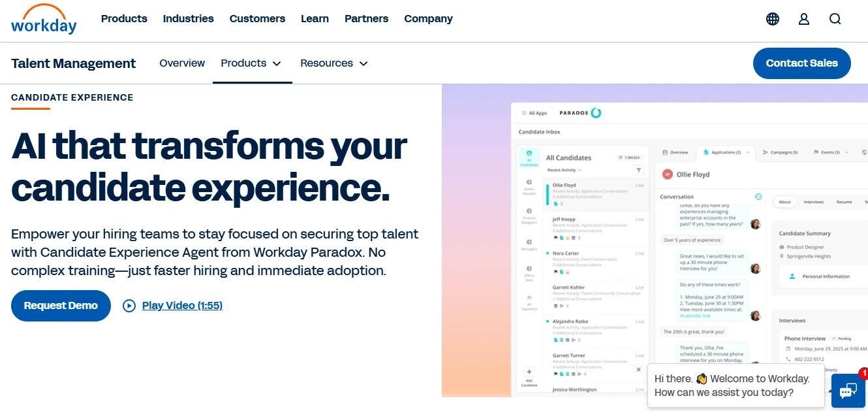Open the Play Video (1:55) link

point(182,305)
